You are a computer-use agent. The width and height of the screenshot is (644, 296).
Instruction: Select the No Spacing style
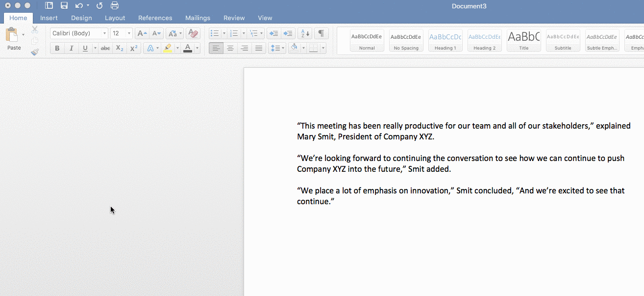406,40
